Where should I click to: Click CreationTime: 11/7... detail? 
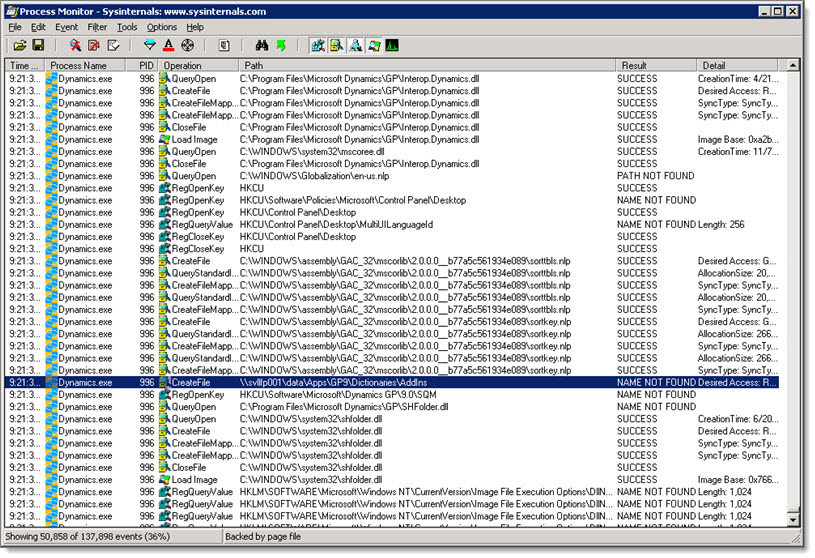click(x=738, y=152)
